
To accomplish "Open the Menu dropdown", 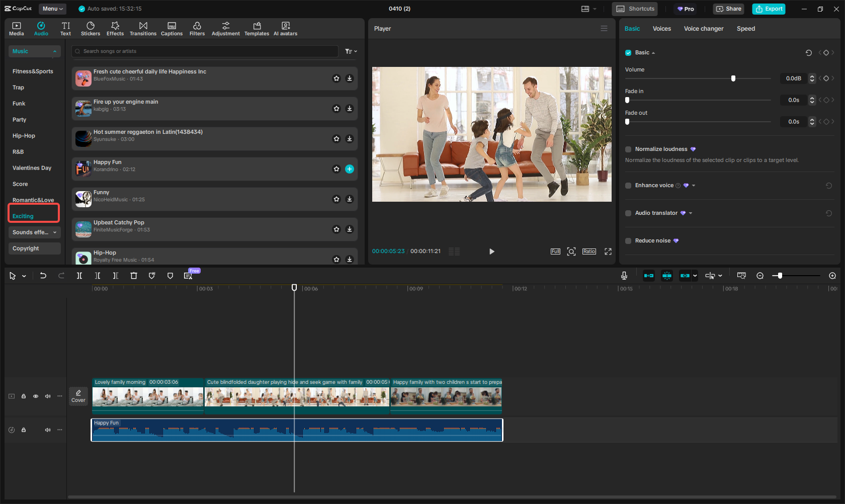I will point(53,9).
